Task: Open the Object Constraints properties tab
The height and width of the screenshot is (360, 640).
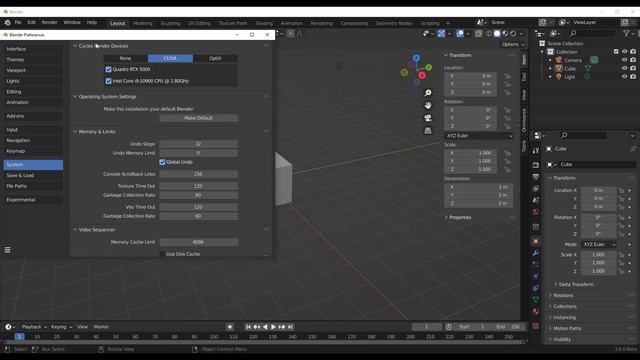Action: [536, 288]
